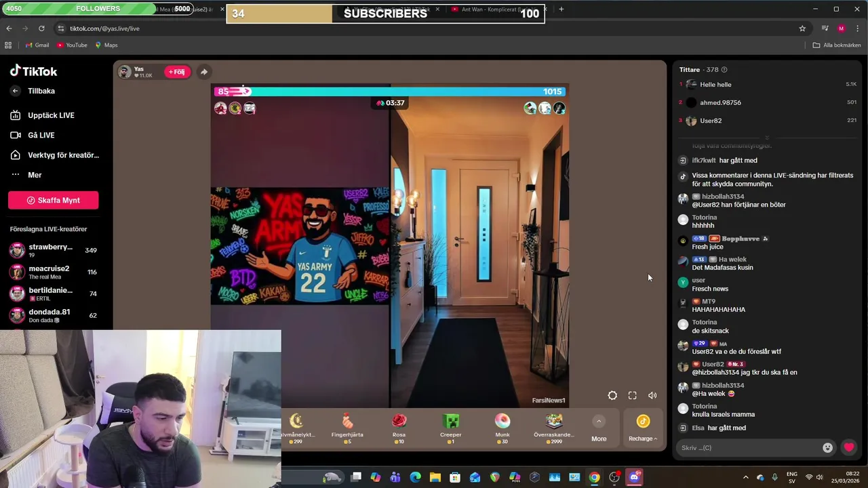Open the emoji picker in chat
The image size is (868, 488).
[x=827, y=447]
